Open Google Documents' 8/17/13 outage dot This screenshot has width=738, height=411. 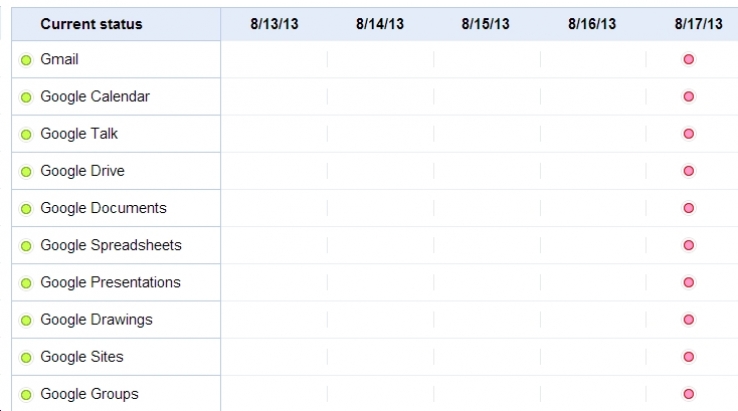click(688, 208)
